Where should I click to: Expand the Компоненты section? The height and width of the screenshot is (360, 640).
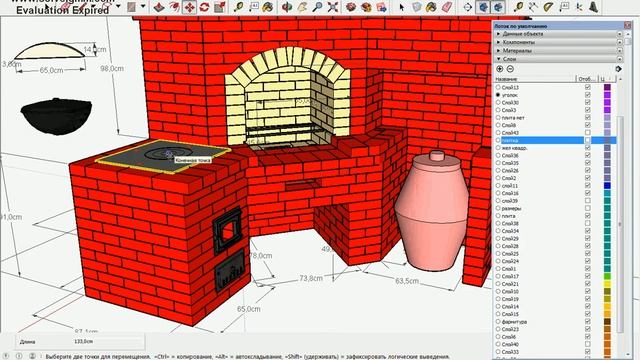click(x=498, y=42)
